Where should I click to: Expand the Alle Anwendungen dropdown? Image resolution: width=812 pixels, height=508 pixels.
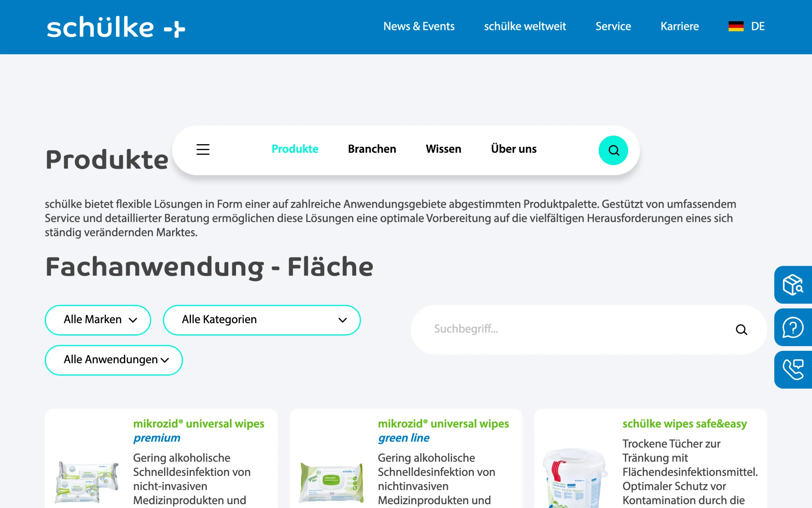(114, 360)
